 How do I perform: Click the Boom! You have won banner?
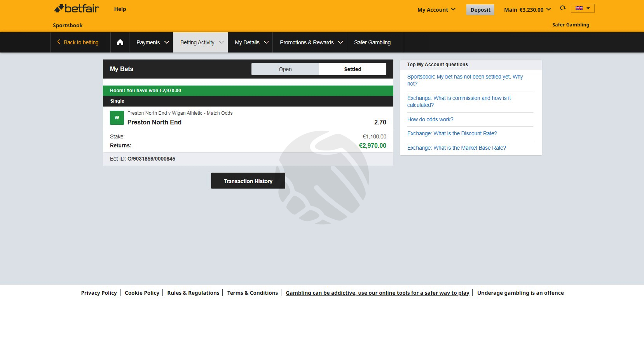[x=248, y=91]
